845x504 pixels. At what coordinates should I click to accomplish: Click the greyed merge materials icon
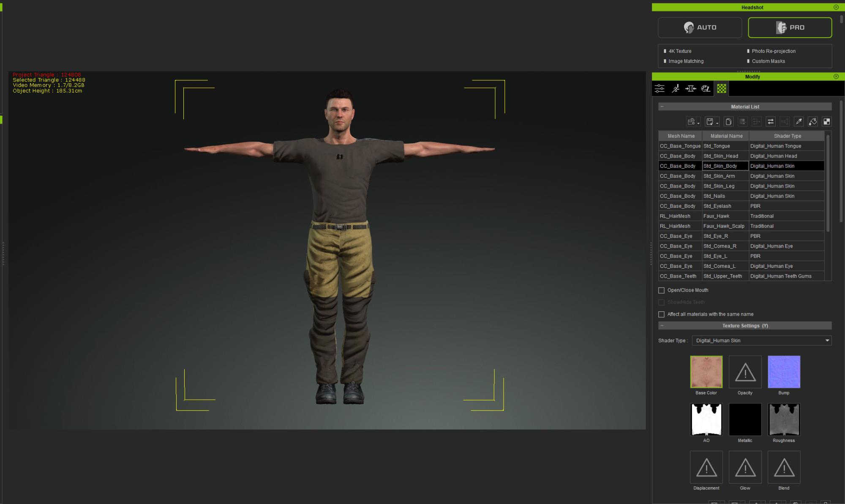click(x=756, y=122)
